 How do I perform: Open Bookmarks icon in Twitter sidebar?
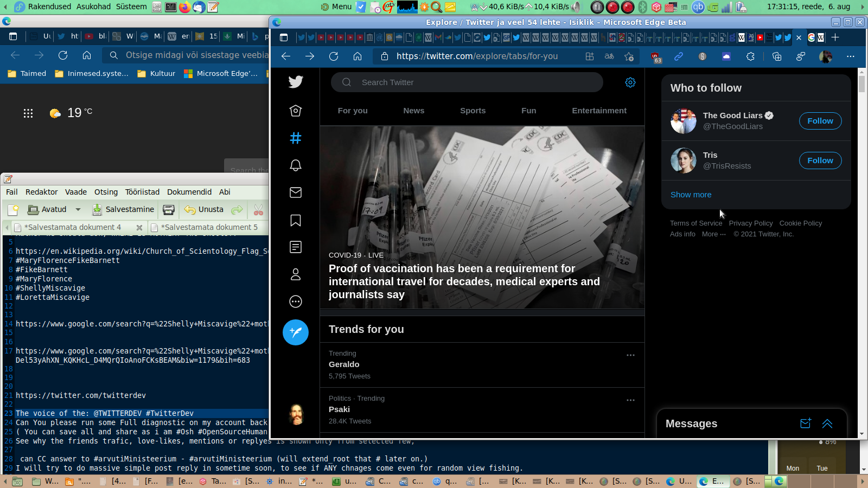[296, 220]
